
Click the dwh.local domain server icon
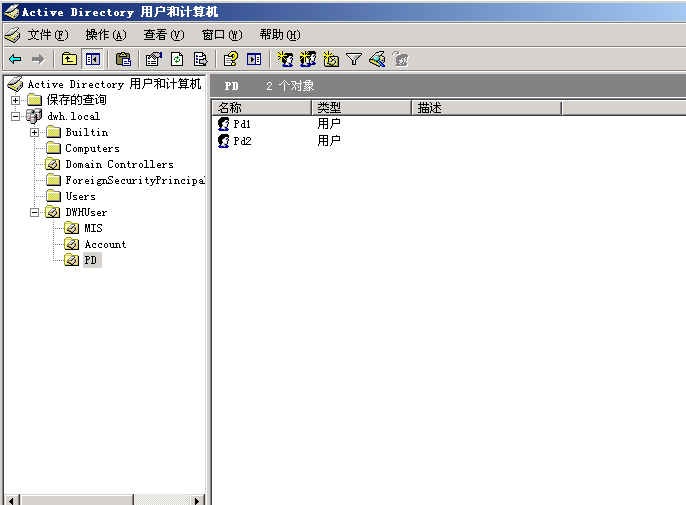[x=34, y=116]
